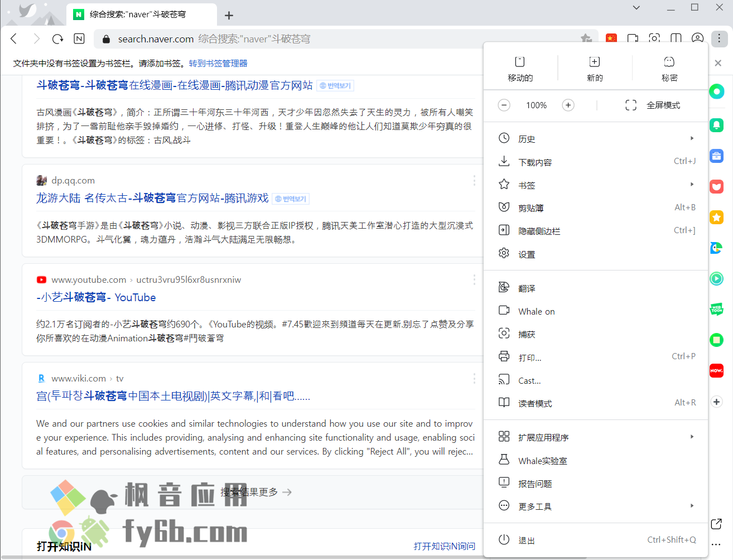Open 设置 settings menu item

tap(596, 254)
